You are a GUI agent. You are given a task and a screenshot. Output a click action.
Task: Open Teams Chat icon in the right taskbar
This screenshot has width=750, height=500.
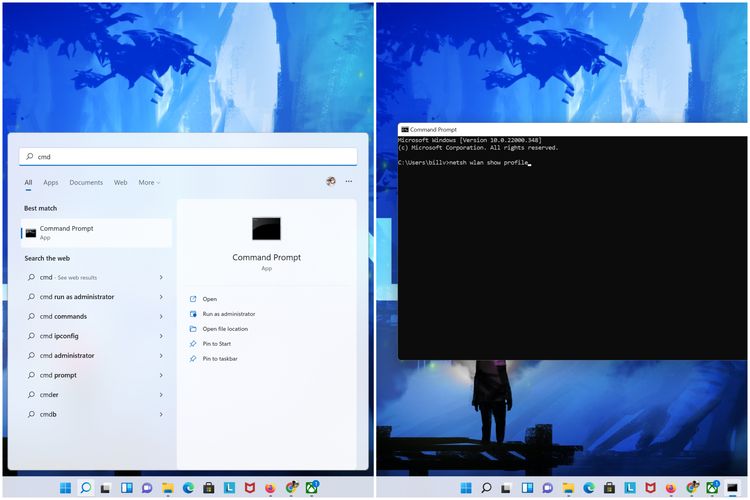tap(548, 488)
